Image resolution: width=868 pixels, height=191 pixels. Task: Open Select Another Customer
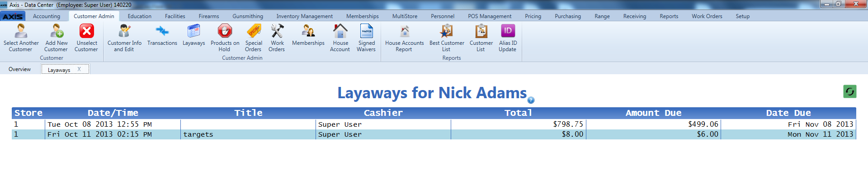(21, 38)
